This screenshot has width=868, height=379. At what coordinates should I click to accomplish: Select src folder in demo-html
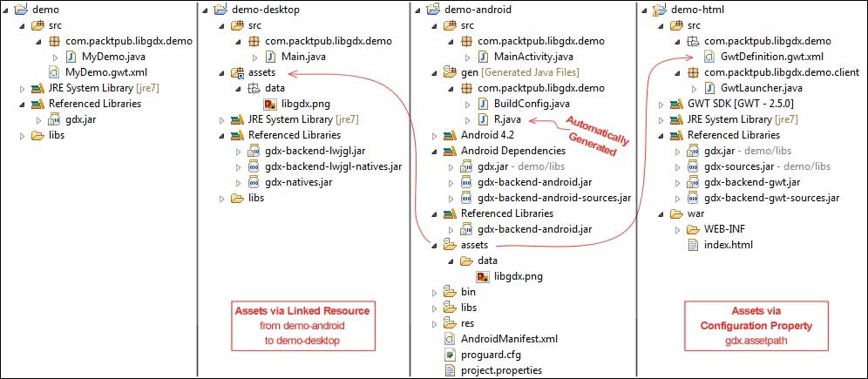point(695,25)
